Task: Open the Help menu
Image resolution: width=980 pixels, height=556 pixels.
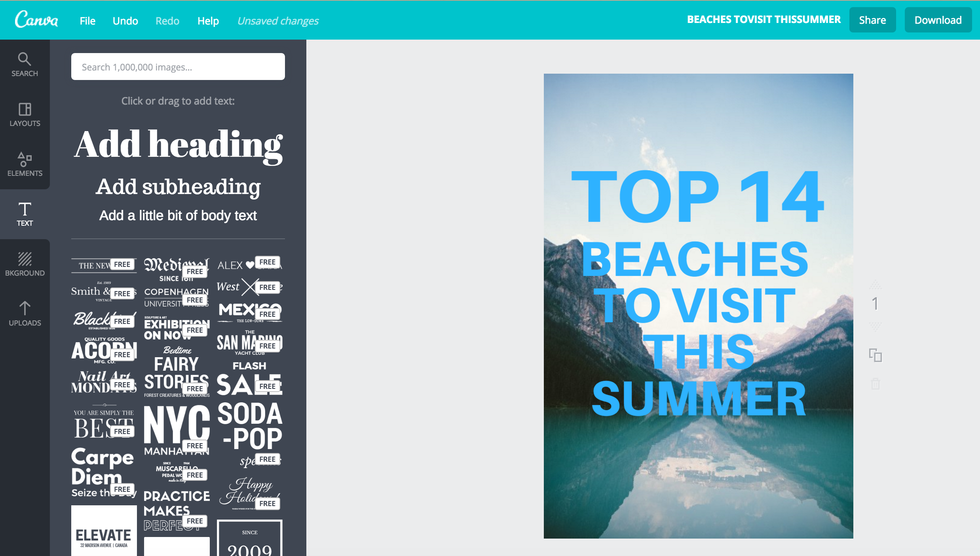Action: (x=208, y=21)
